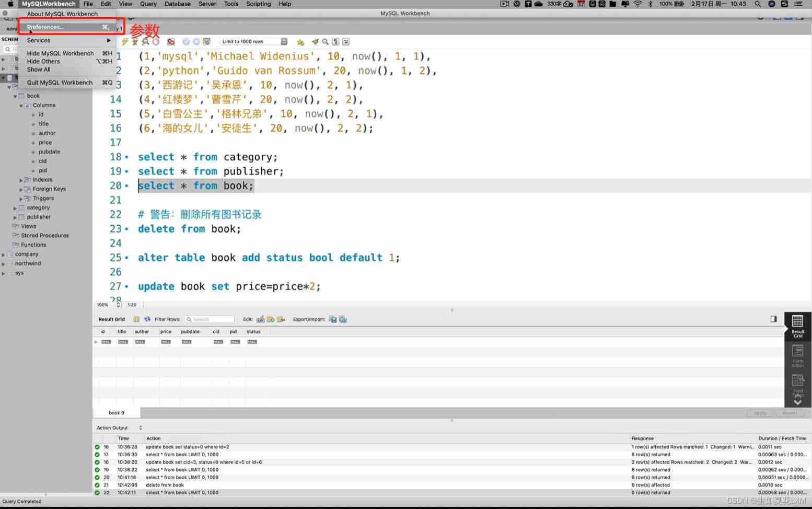The height and width of the screenshot is (509, 812).
Task: Click Execute statement under cursor icon
Action: 135,42
